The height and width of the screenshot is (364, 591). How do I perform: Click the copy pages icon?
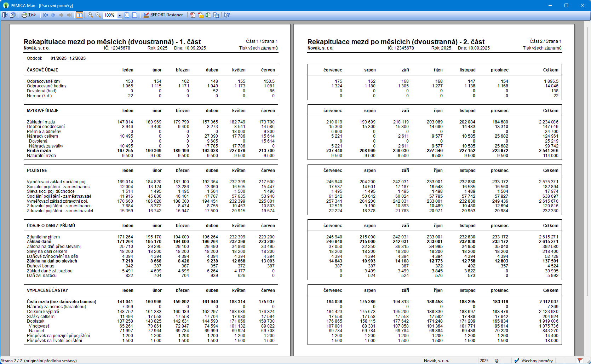coord(13,15)
